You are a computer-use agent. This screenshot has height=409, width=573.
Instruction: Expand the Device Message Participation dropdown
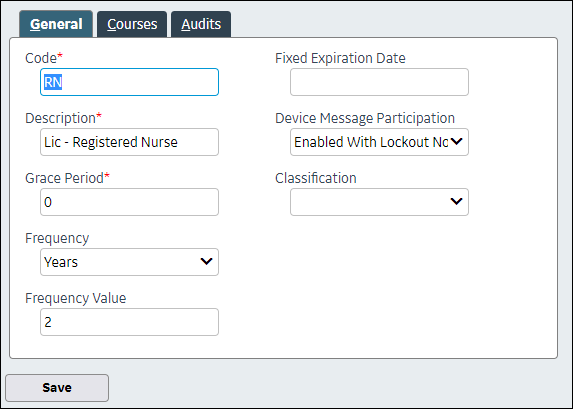tap(379, 142)
